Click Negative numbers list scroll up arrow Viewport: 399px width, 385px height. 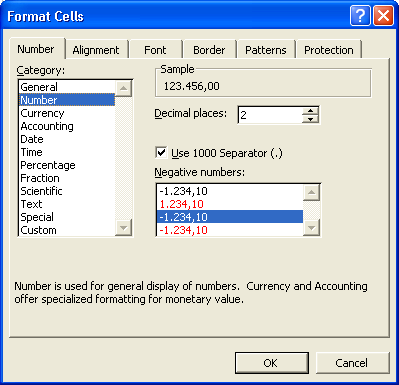click(311, 192)
